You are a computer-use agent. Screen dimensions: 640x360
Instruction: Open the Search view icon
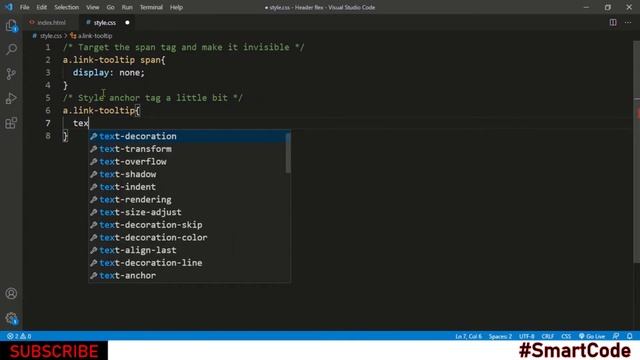(11, 49)
